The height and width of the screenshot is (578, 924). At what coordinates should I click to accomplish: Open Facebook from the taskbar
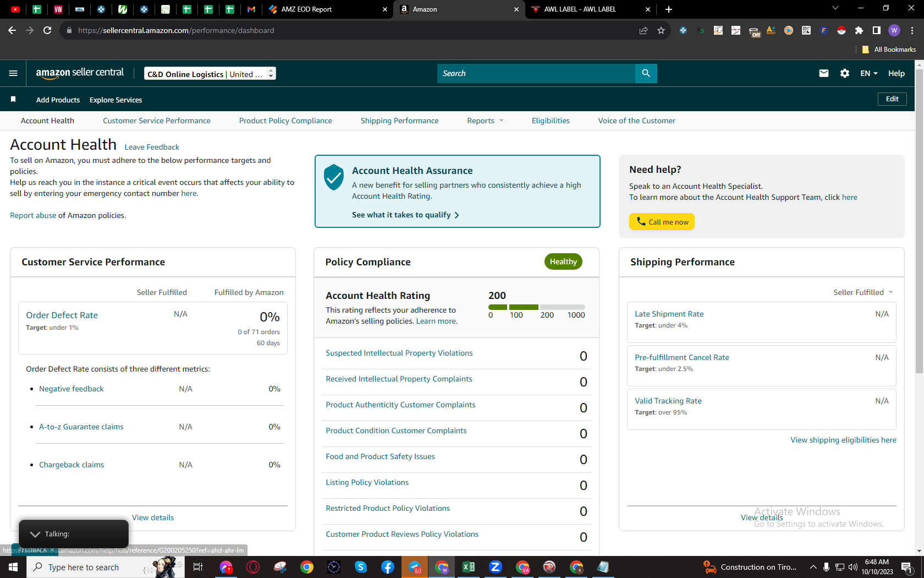388,567
